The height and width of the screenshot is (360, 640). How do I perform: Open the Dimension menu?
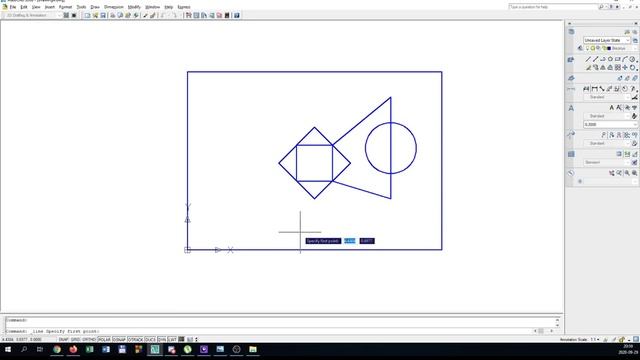[114, 7]
